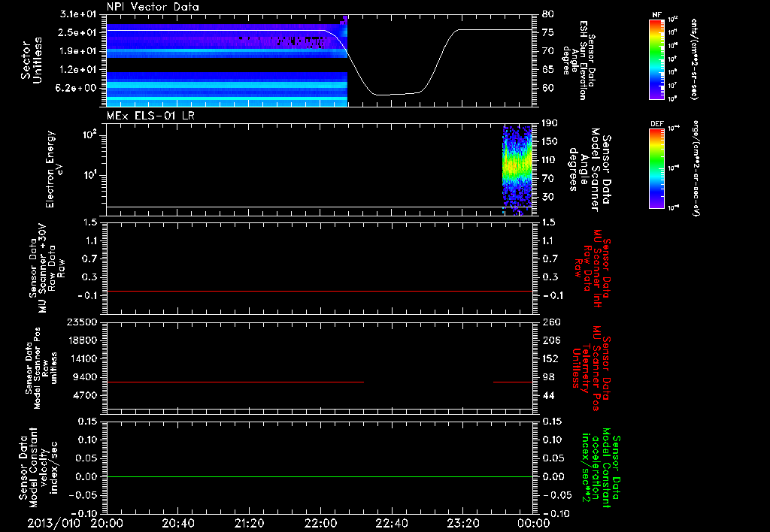Click the 'ESH Sun Elevation Angle degree' label
Viewport: 770px width, 532px height.
(579, 60)
